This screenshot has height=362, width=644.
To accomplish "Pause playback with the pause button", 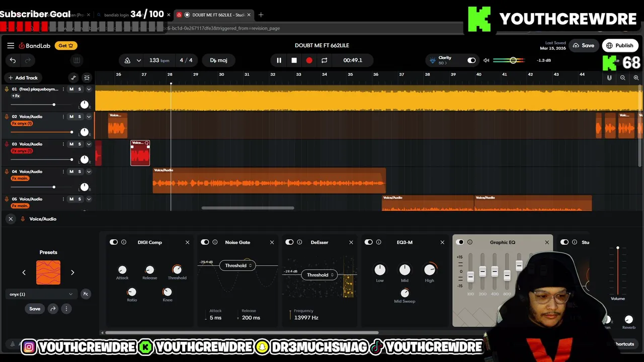I will [279, 60].
